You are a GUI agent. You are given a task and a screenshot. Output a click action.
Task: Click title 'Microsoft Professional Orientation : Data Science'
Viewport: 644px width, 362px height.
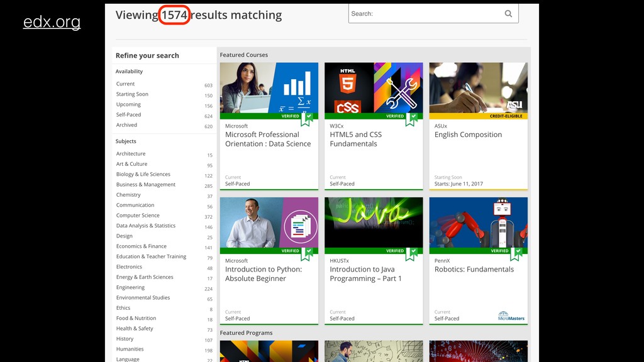pyautogui.click(x=268, y=139)
